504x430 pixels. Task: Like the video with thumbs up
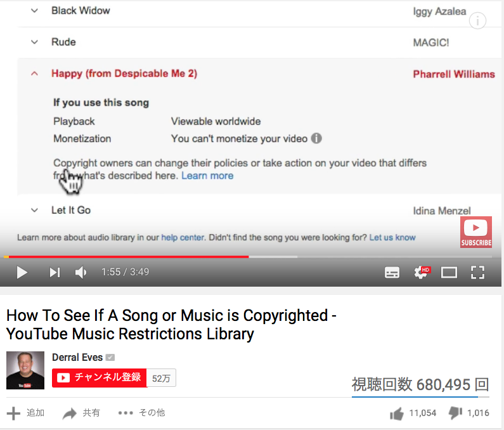point(397,414)
